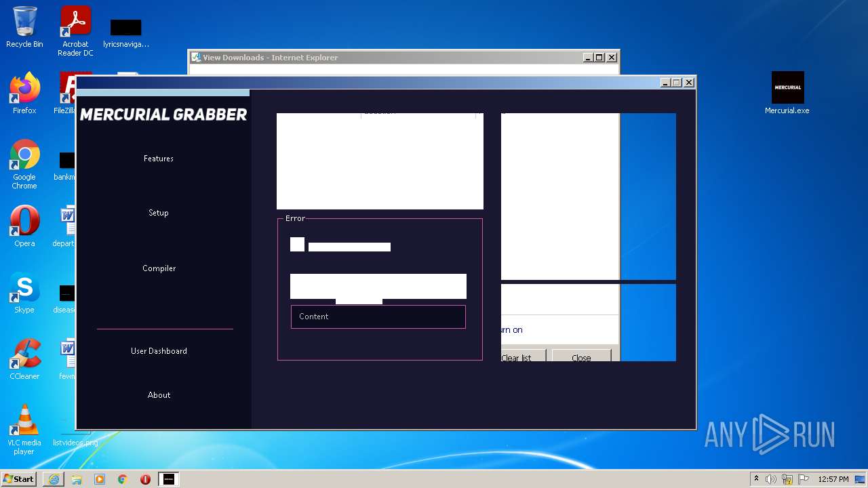
Task: Go to the Compiler section
Action: tap(159, 268)
